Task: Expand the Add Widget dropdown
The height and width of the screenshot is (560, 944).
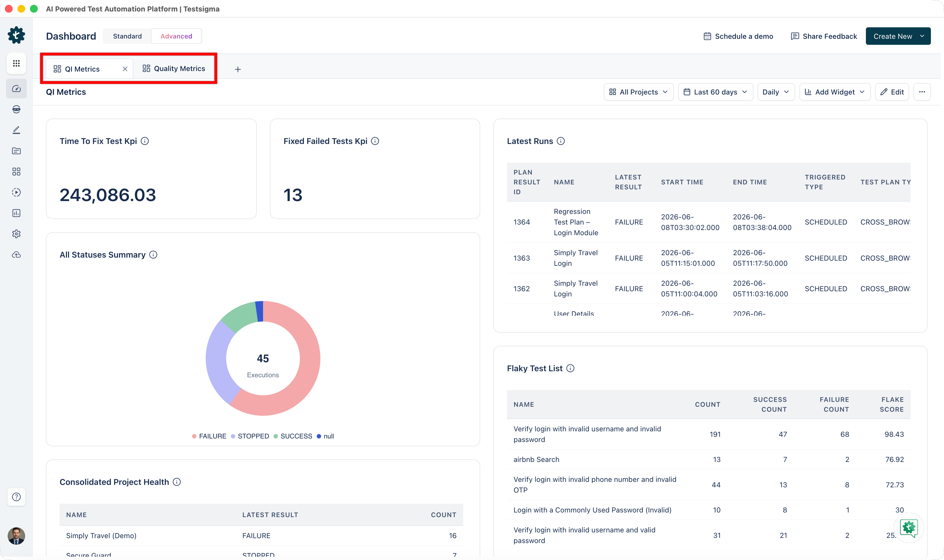Action: pyautogui.click(x=834, y=92)
